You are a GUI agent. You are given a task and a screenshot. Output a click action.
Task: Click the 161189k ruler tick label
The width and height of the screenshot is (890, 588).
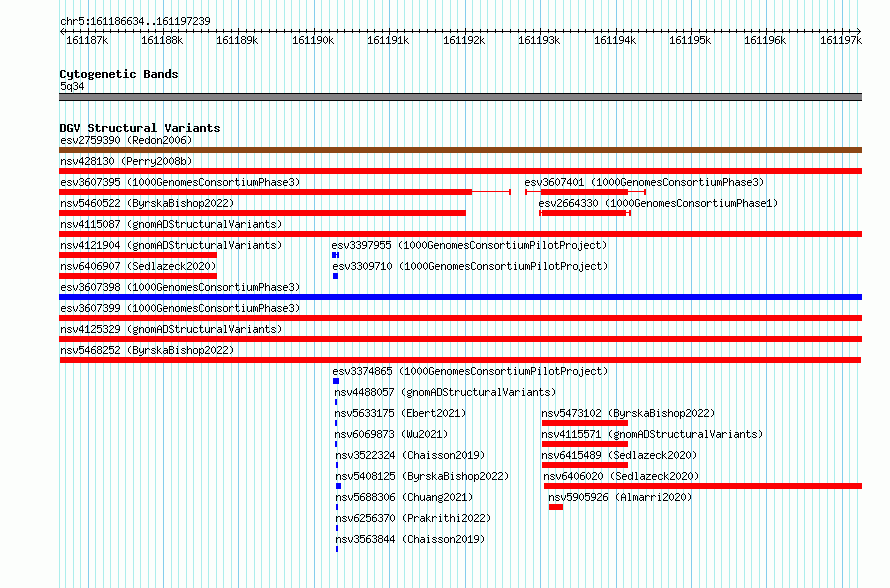point(237,40)
